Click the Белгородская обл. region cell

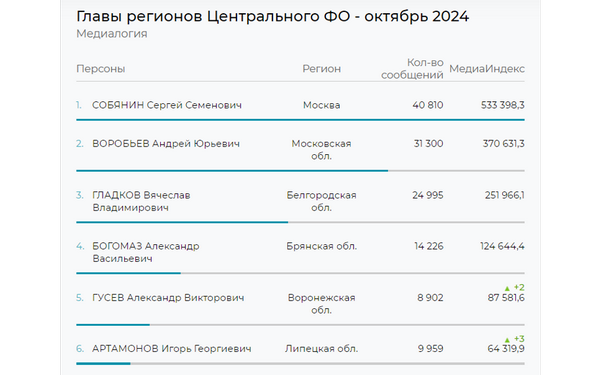click(x=321, y=201)
